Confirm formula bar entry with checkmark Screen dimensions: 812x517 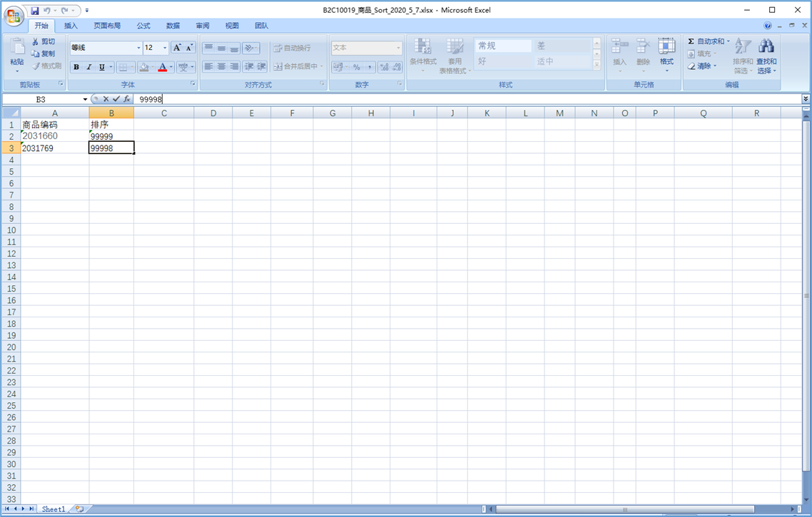pos(116,99)
